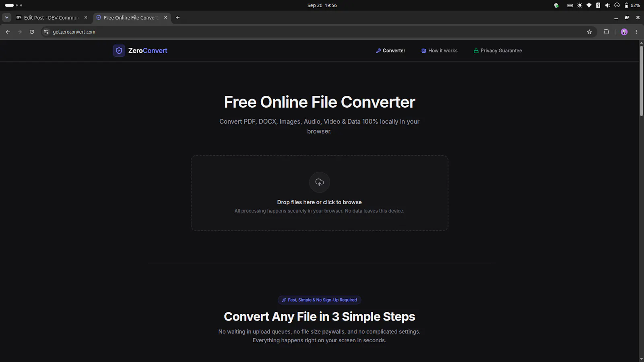Close the Edit Post DEV Community tab

(86, 18)
